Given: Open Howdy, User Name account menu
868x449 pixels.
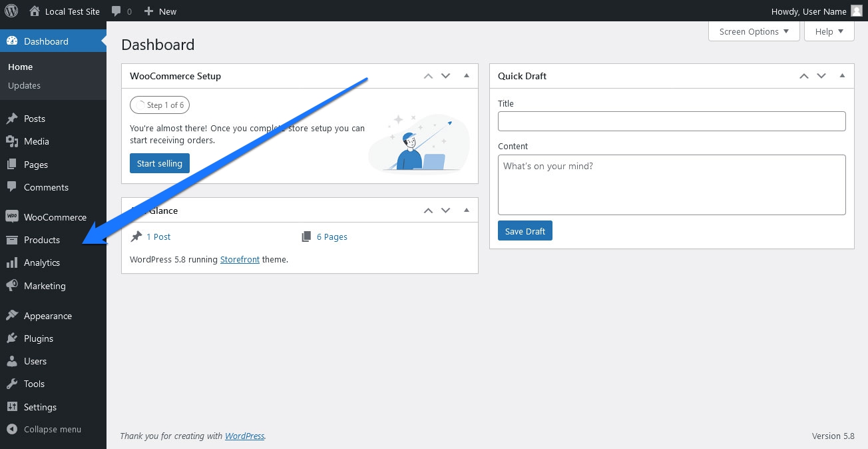Looking at the screenshot, I should click(816, 11).
